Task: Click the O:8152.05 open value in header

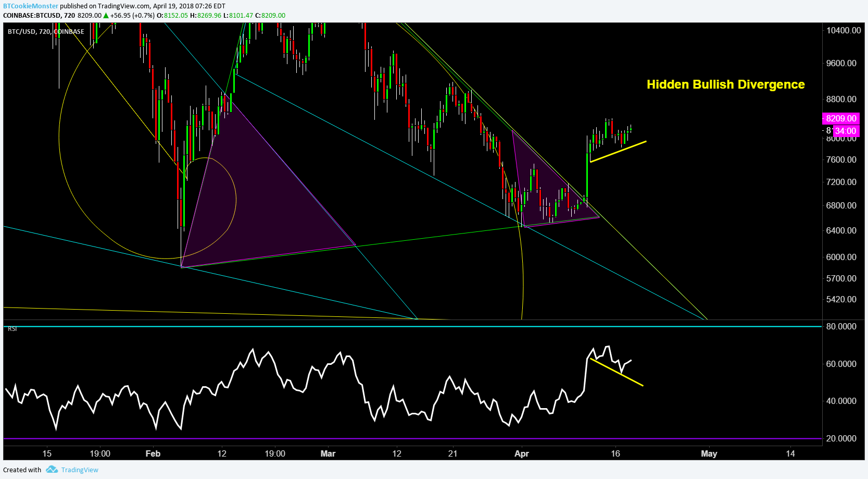Action: (173, 15)
